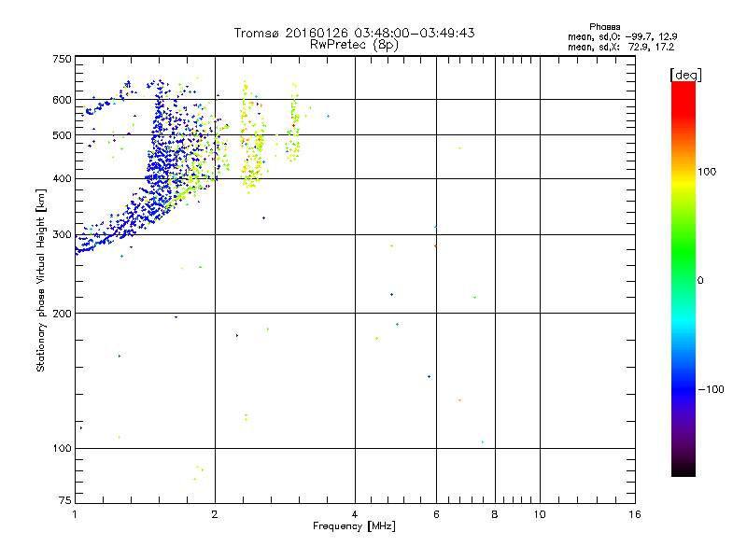Click the 600 tick on height axis
This screenshot has width=747, height=560.
pyautogui.click(x=62, y=100)
